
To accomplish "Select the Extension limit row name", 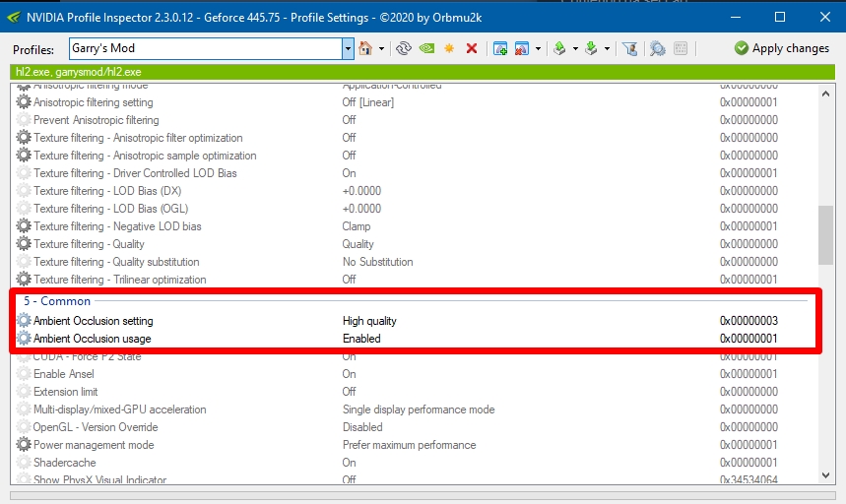I will pyautogui.click(x=65, y=392).
